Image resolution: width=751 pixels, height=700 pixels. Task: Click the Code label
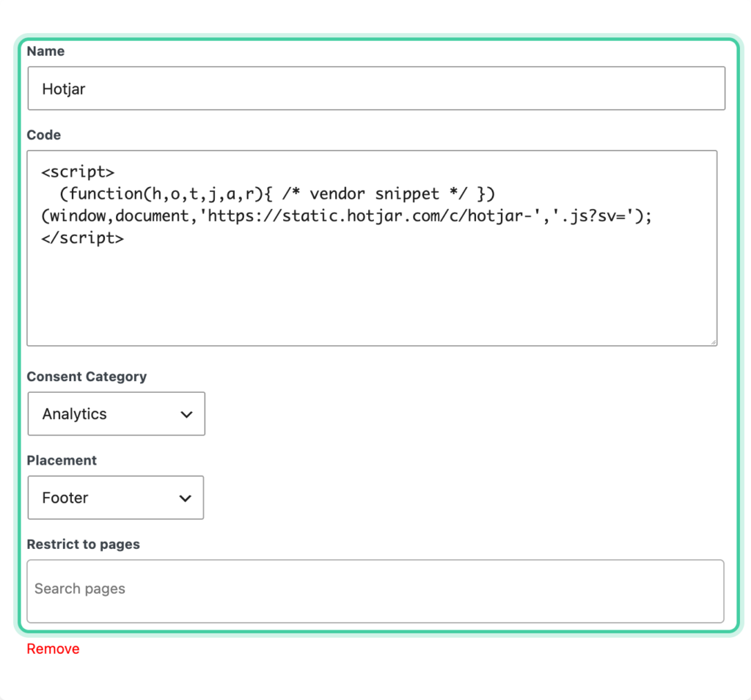43,135
